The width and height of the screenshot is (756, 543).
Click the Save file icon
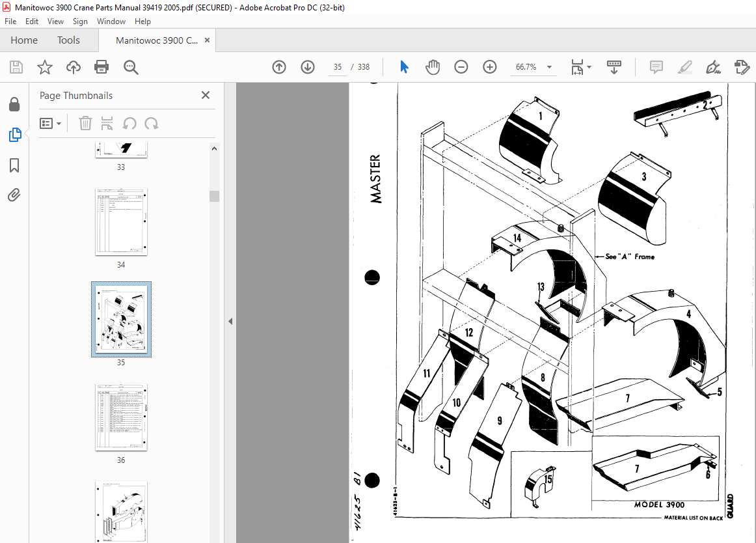(16, 67)
